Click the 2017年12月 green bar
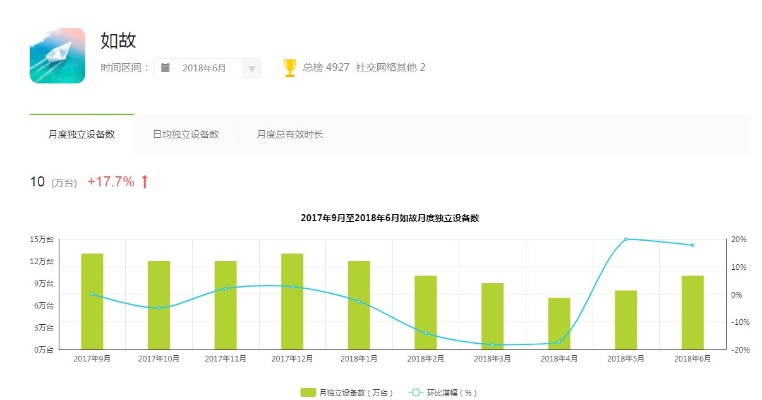Viewport: 762px width, 400px height. tap(292, 300)
